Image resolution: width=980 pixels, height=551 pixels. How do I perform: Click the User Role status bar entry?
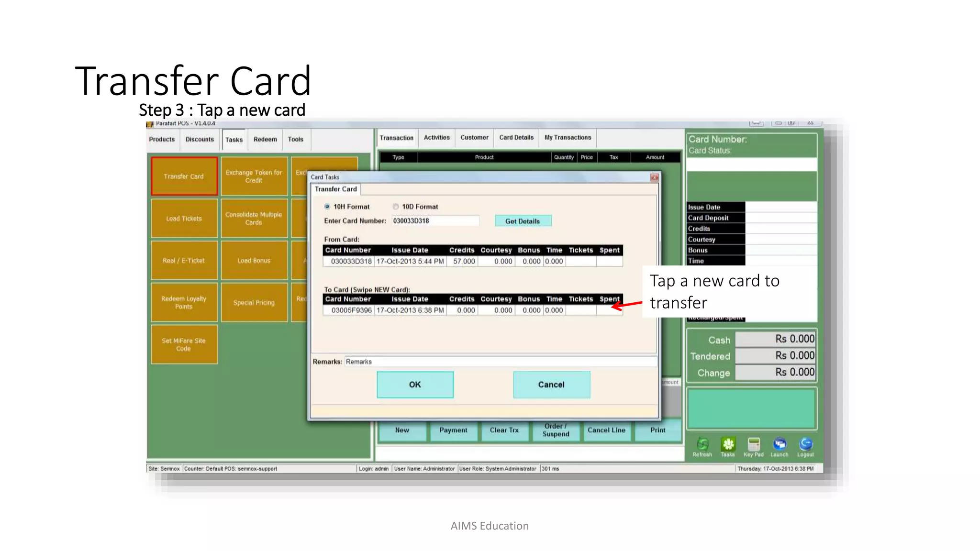(498, 469)
